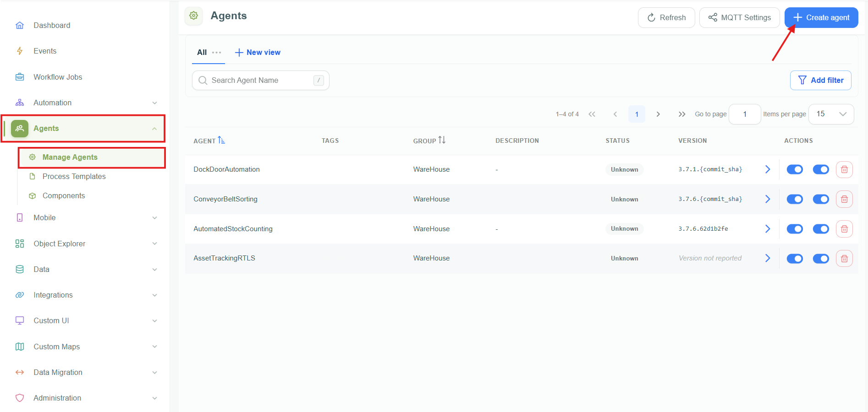Delete the AssetTrackingRTLS agent
The width and height of the screenshot is (868, 412).
(844, 258)
